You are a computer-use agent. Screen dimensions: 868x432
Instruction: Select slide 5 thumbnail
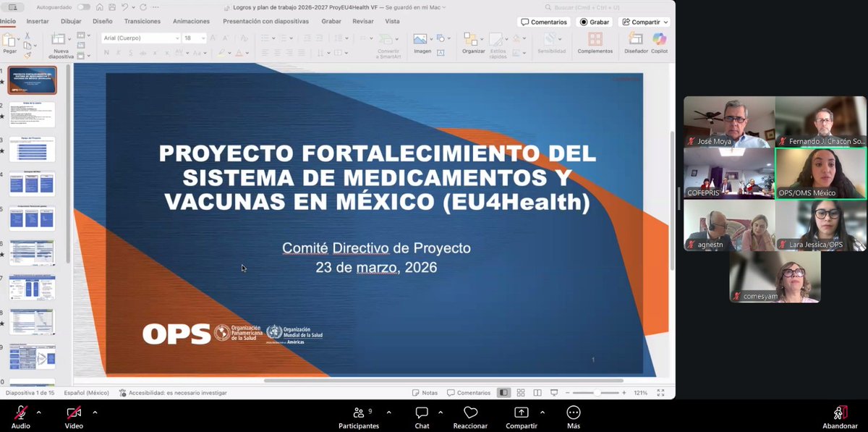(32, 219)
